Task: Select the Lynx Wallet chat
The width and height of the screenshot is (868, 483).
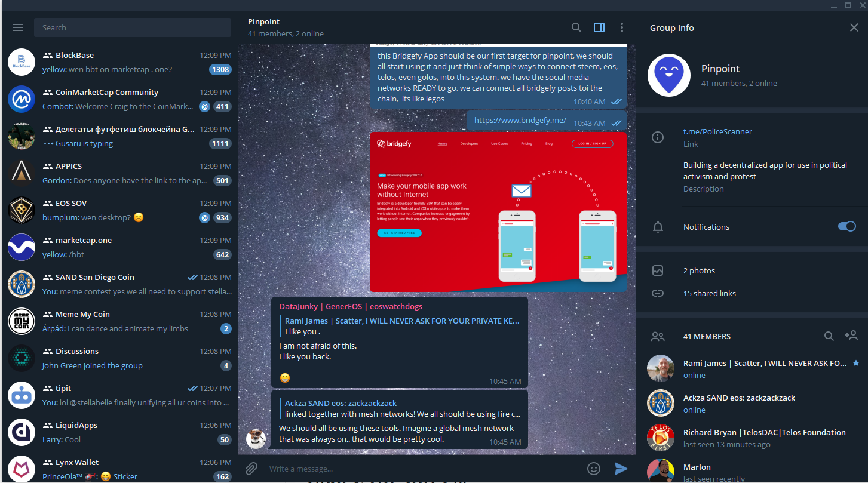Action: [119, 468]
